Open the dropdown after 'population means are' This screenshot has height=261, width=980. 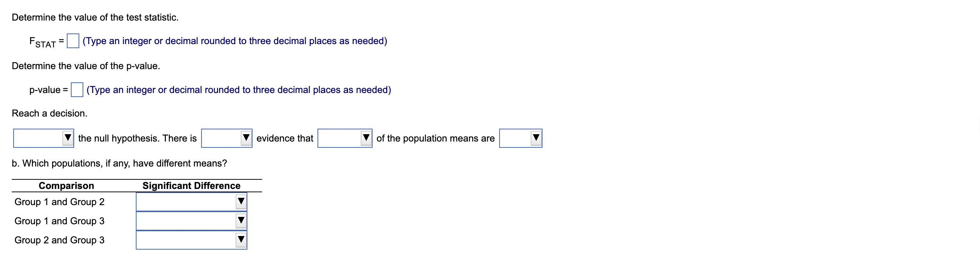pos(520,138)
